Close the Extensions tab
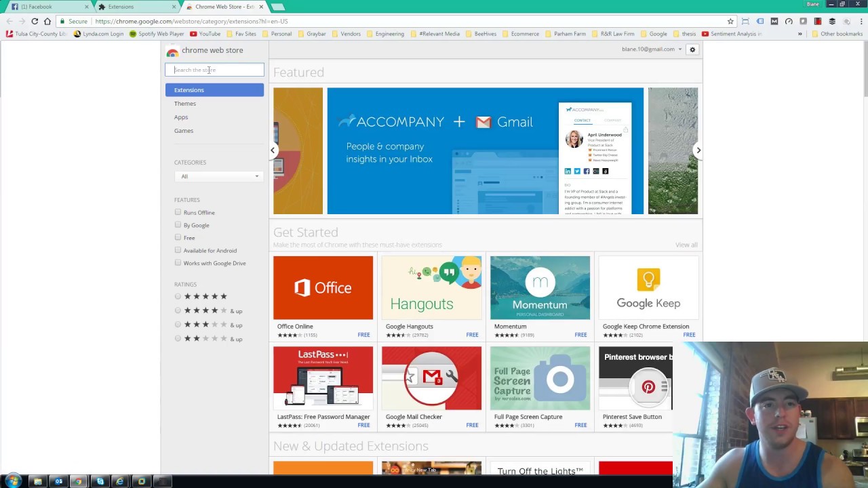 click(x=174, y=7)
